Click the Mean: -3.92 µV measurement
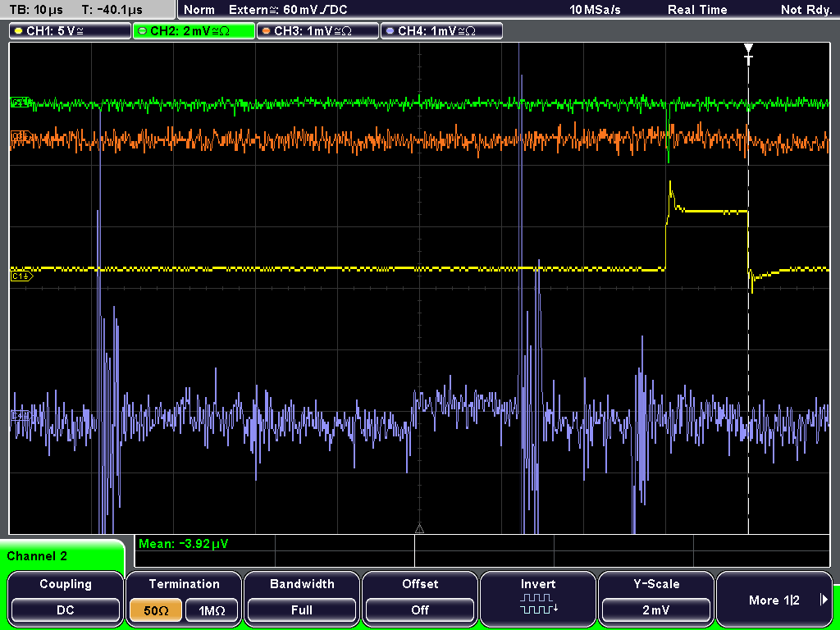Viewport: 840px width, 630px height. [183, 544]
